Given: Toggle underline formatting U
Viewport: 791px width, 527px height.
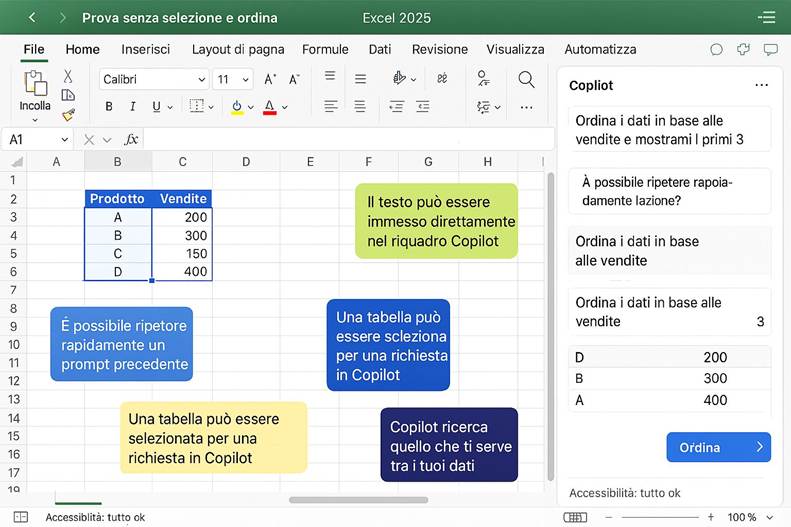Looking at the screenshot, I should pyautogui.click(x=156, y=106).
